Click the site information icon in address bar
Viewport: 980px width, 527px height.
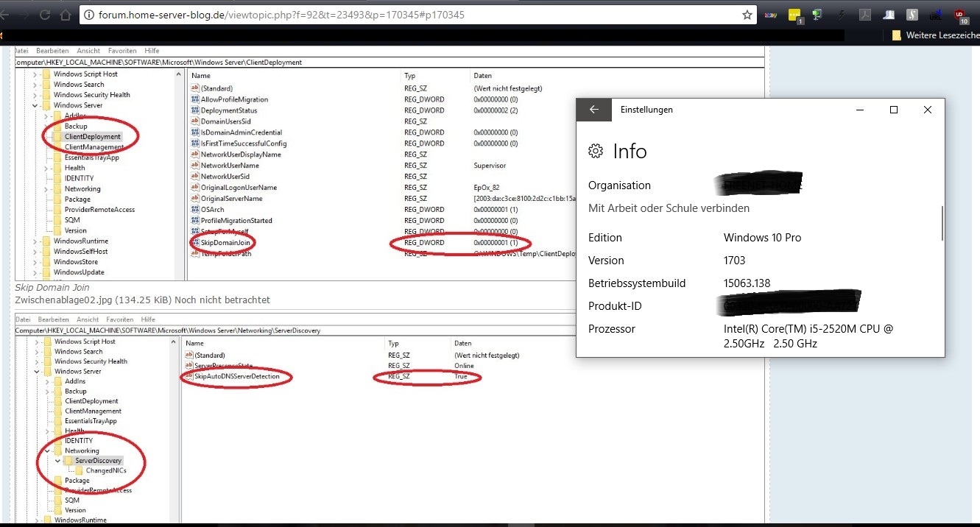[88, 15]
